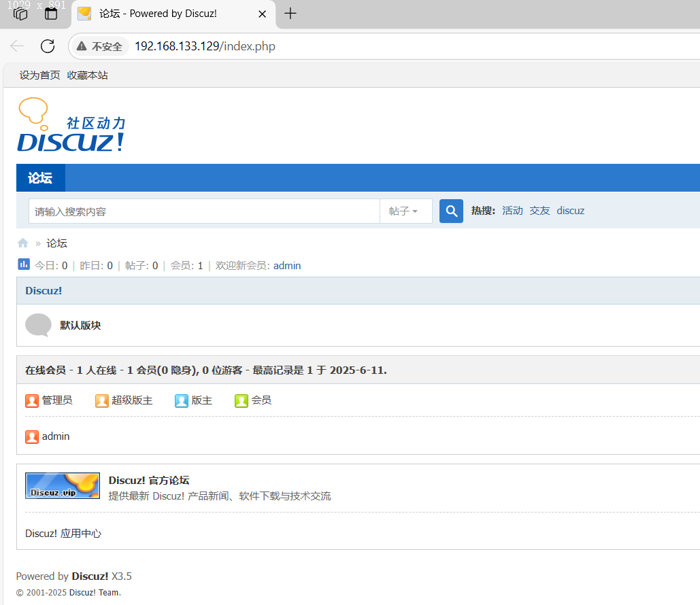Switch to the 论坛 - Powered by Discuz! tab
The width and height of the screenshot is (700, 605).
coord(173,14)
